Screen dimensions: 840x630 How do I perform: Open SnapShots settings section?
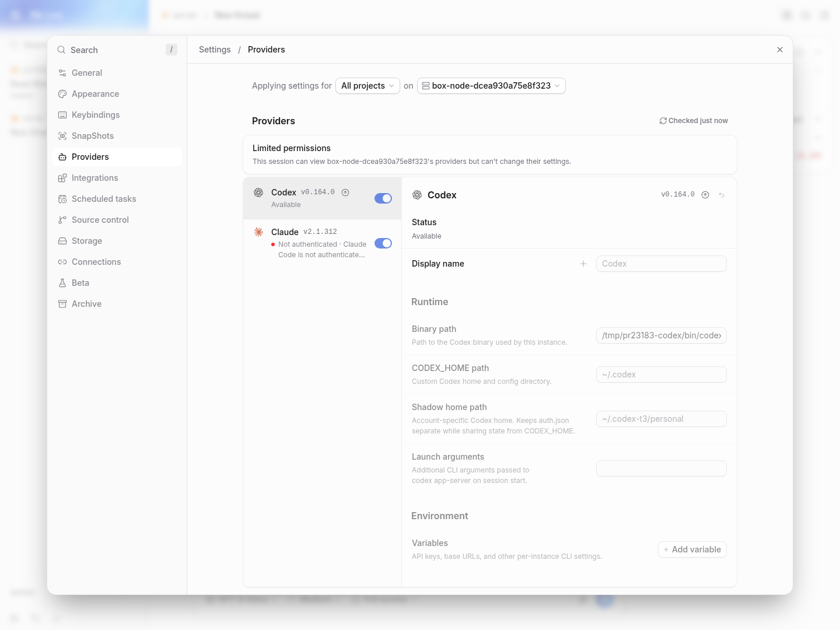(117, 136)
